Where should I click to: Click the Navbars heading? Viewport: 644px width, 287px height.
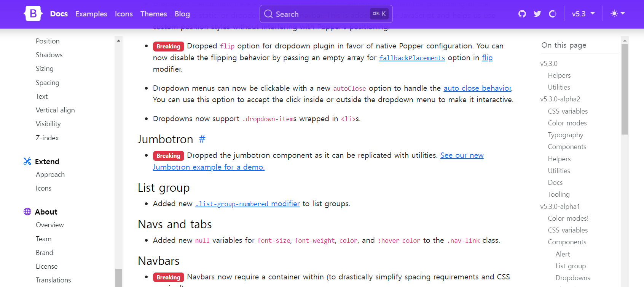[x=159, y=261]
